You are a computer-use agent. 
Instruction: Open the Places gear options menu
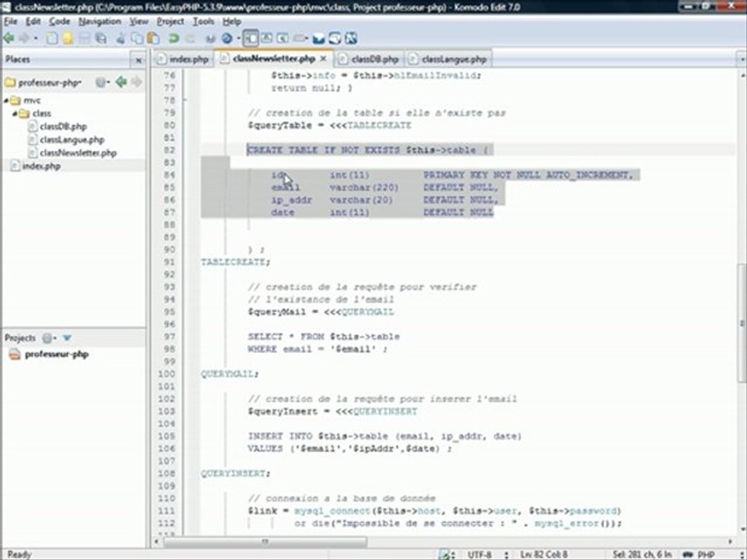pos(102,82)
